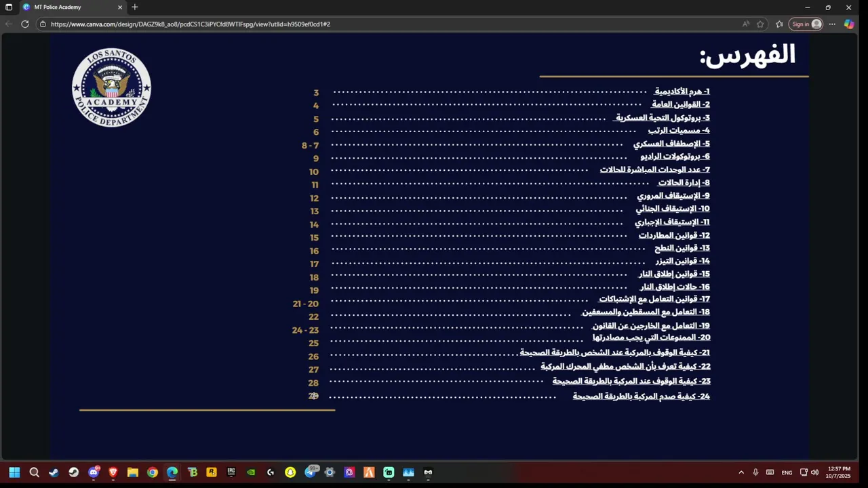Open entry 17- قوانين التعامل مع الإشتباكات

click(654, 299)
